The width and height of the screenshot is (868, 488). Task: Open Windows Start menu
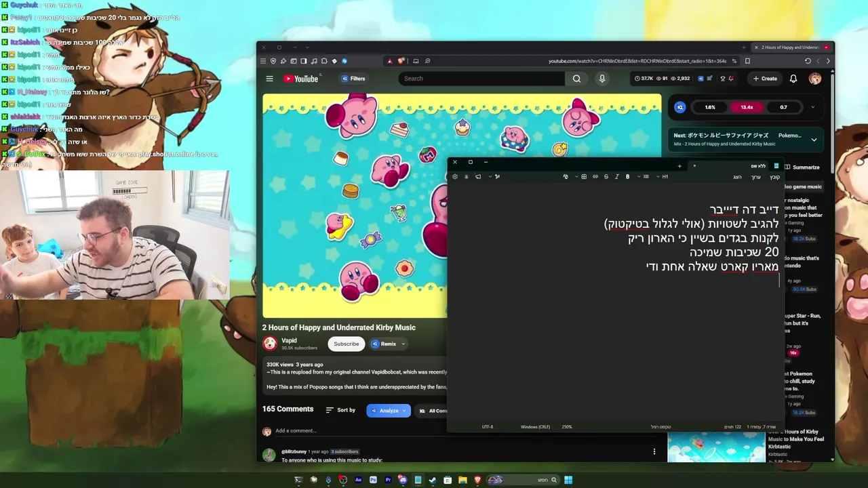[x=568, y=480]
